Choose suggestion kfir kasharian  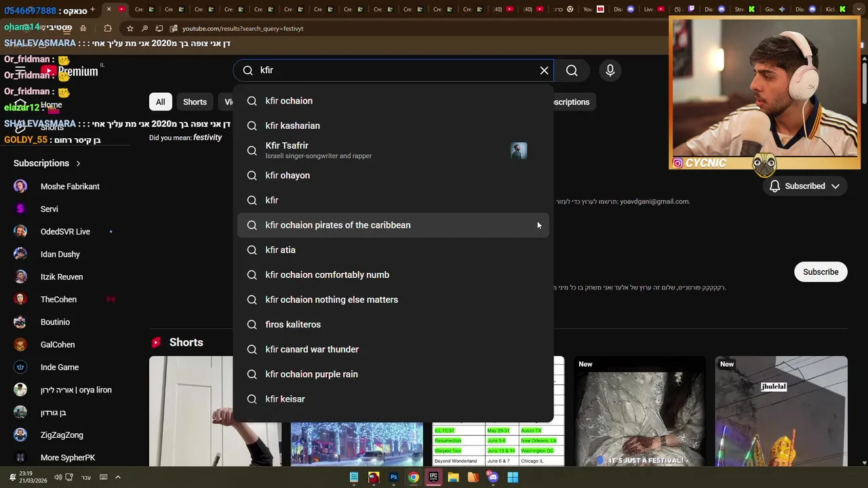click(x=393, y=125)
